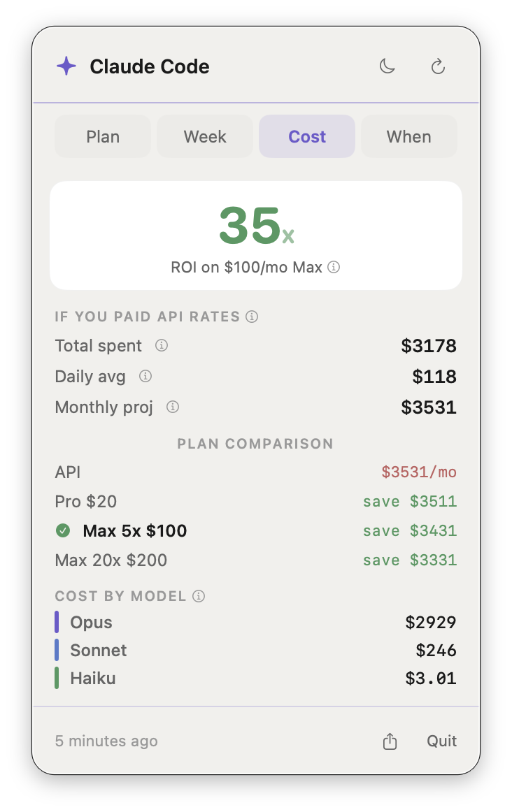This screenshot has height=812, width=512.
Task: Select the green checkmark on Max 5x plan
Action: point(63,530)
